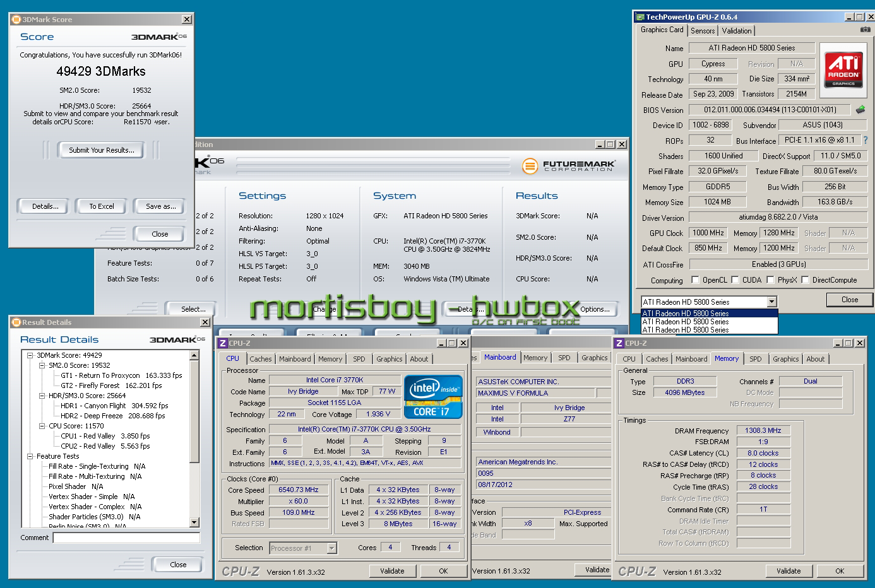Select HDR2 - Deep Freeze result row
Viewport: 875px width, 588px height.
(112, 416)
